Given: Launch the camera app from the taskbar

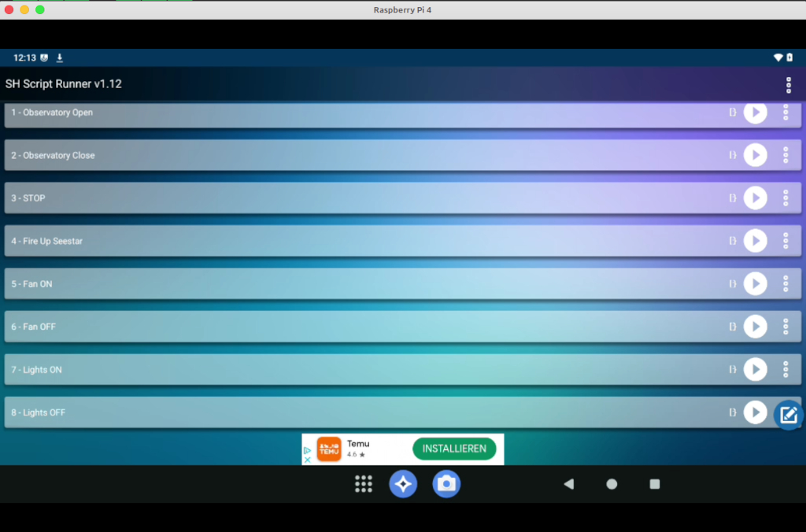Looking at the screenshot, I should tap(446, 484).
